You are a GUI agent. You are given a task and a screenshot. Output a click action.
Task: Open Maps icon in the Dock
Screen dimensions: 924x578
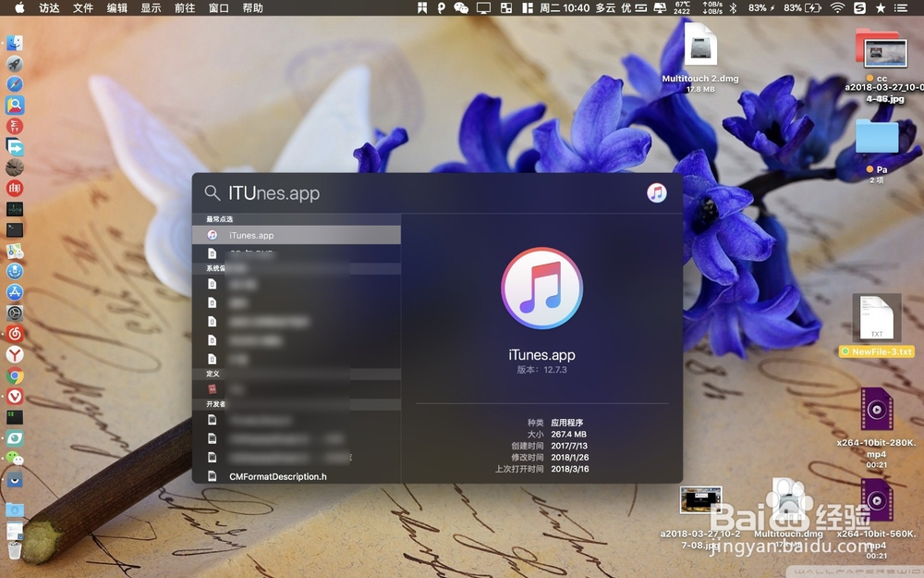click(x=15, y=251)
